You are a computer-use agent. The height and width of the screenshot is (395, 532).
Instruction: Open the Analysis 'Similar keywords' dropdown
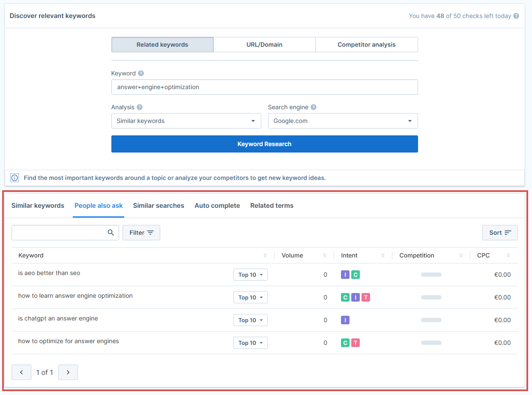click(x=186, y=121)
